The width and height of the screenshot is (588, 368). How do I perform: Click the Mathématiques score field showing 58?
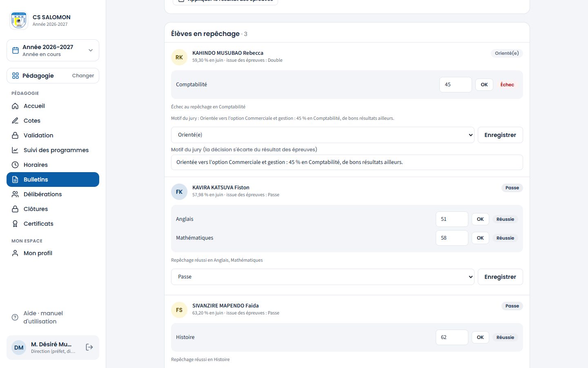coord(452,238)
